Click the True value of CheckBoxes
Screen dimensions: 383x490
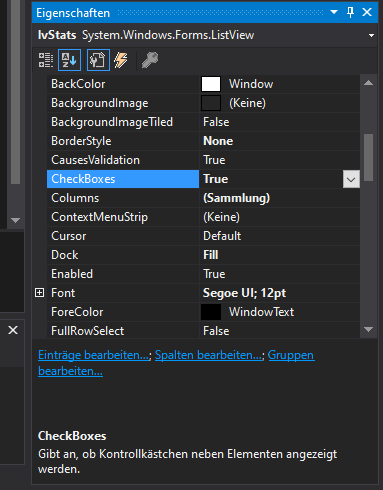click(x=215, y=179)
